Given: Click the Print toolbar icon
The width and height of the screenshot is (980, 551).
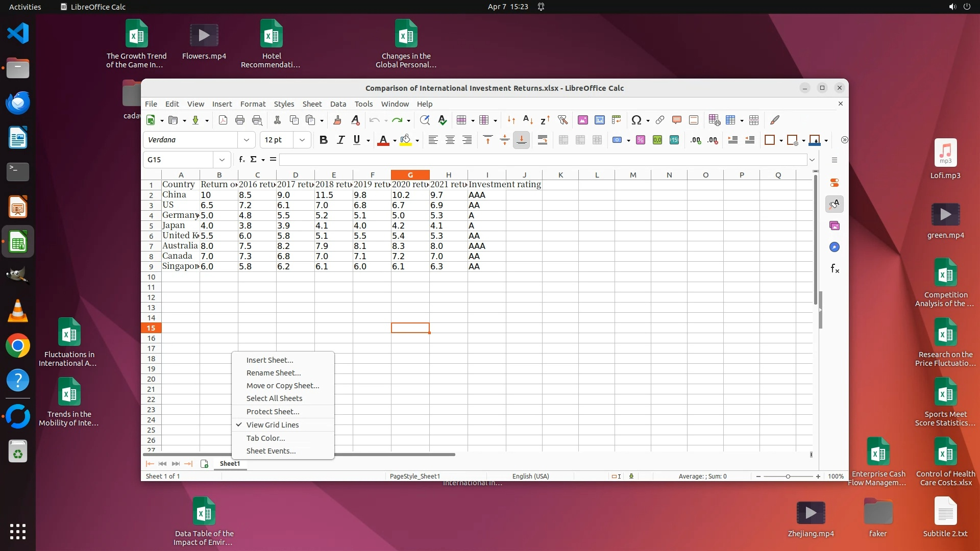Looking at the screenshot, I should tap(240, 120).
